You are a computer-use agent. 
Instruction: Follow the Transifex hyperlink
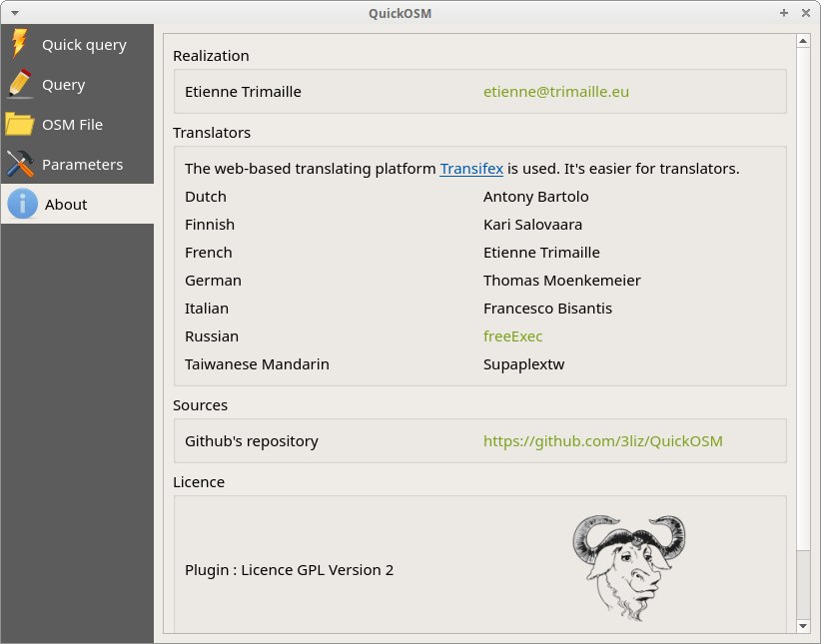471,169
